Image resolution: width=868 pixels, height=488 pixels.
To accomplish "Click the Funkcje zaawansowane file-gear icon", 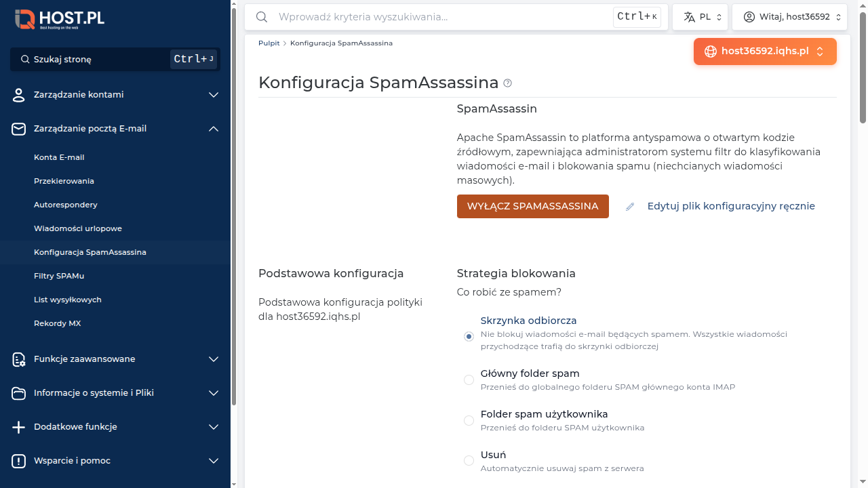I will coord(19,359).
